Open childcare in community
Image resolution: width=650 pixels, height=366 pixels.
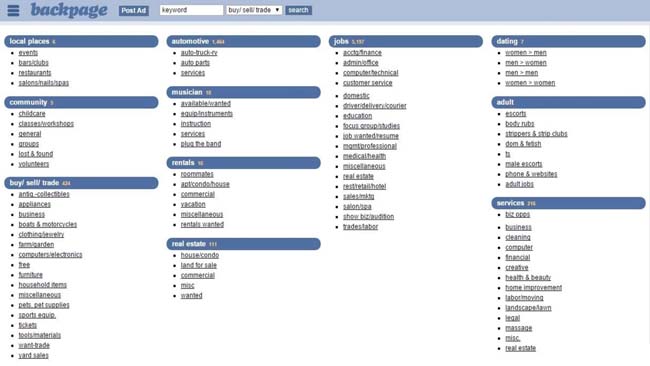(x=32, y=114)
